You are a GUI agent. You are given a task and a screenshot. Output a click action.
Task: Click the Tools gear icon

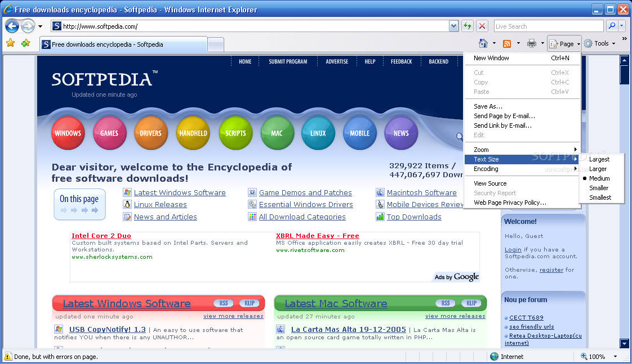(x=588, y=43)
